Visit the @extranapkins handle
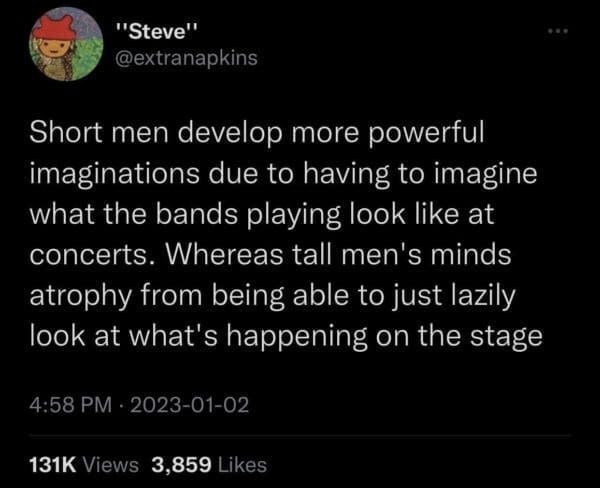Image resolution: width=600 pixels, height=488 pixels. (x=186, y=59)
